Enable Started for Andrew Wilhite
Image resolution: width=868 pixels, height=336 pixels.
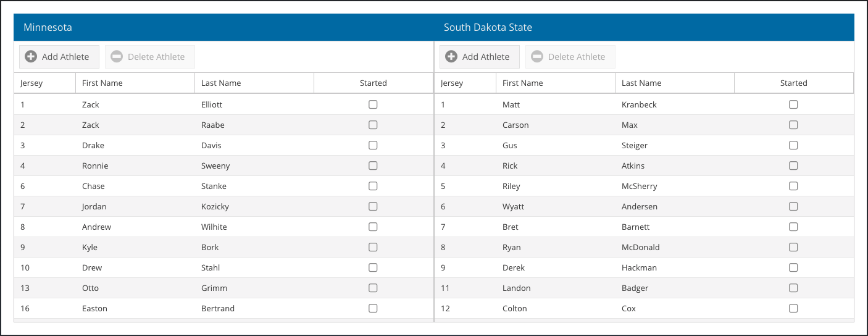373,227
